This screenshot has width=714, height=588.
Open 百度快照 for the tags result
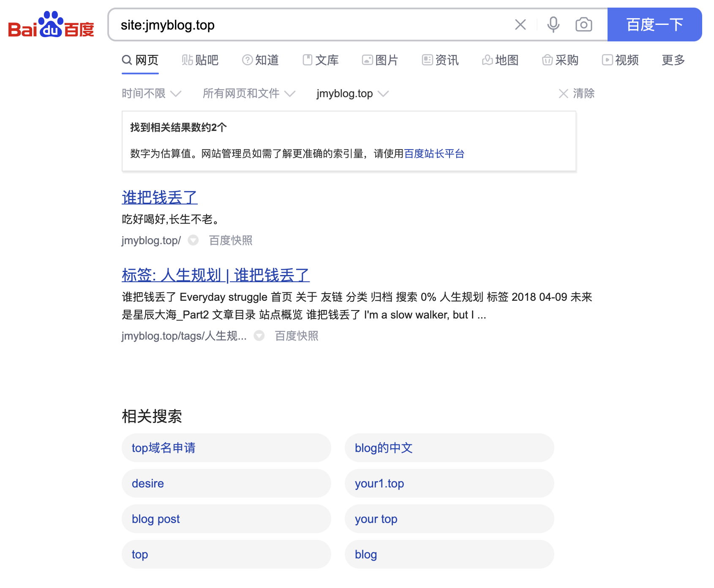coord(297,336)
